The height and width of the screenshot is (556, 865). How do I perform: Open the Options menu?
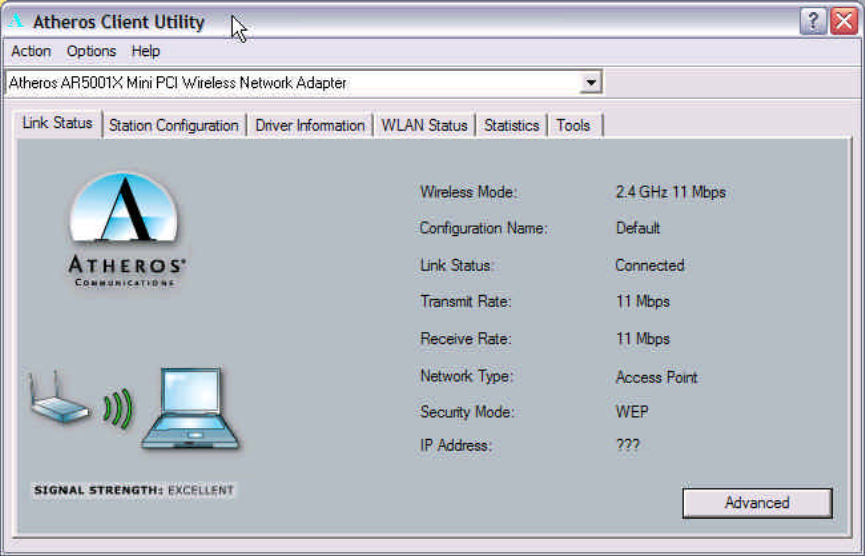[x=91, y=51]
